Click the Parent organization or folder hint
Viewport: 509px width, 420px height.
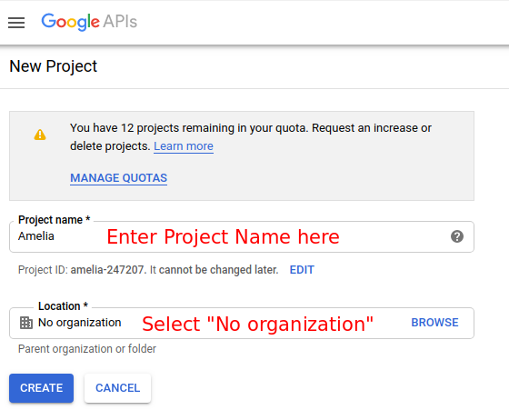[87, 349]
